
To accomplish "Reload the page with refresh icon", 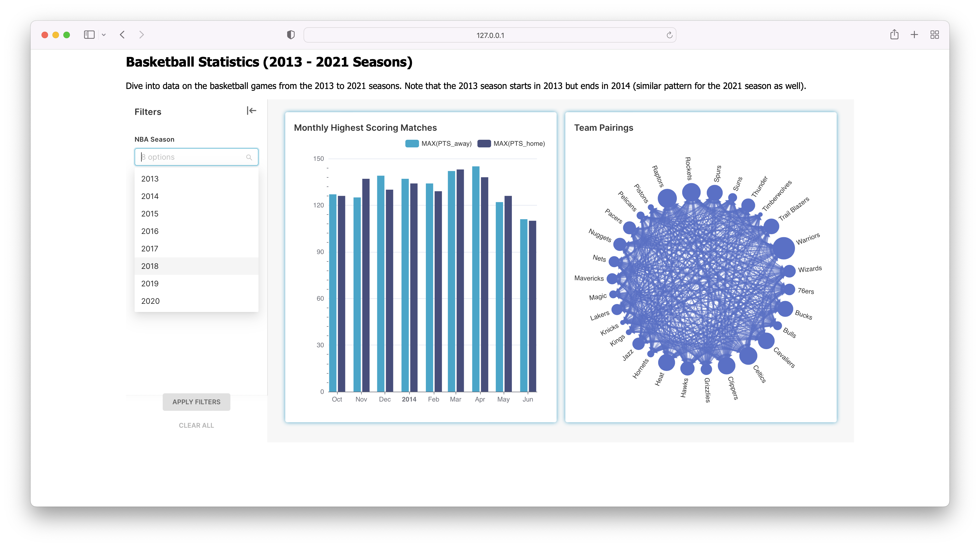I will point(669,35).
